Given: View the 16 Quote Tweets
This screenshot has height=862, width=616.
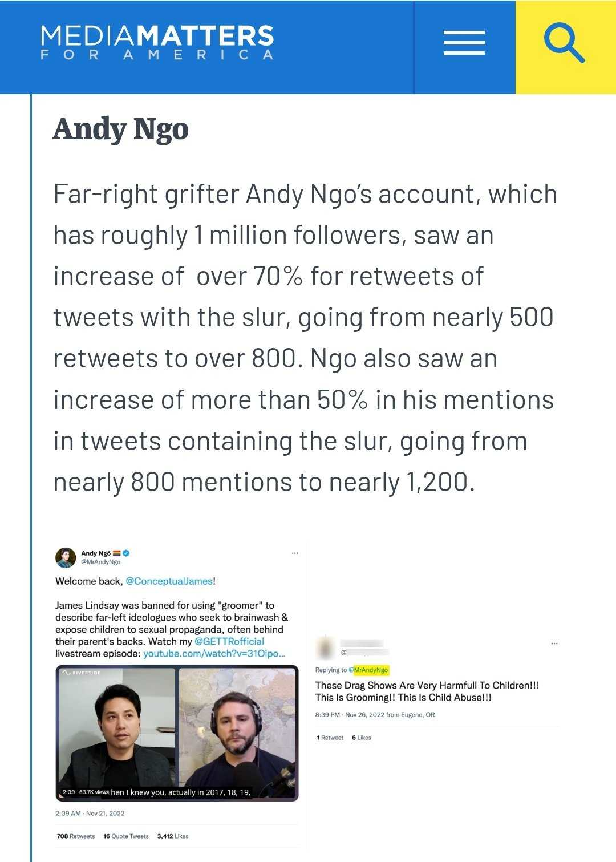Looking at the screenshot, I should (x=126, y=836).
